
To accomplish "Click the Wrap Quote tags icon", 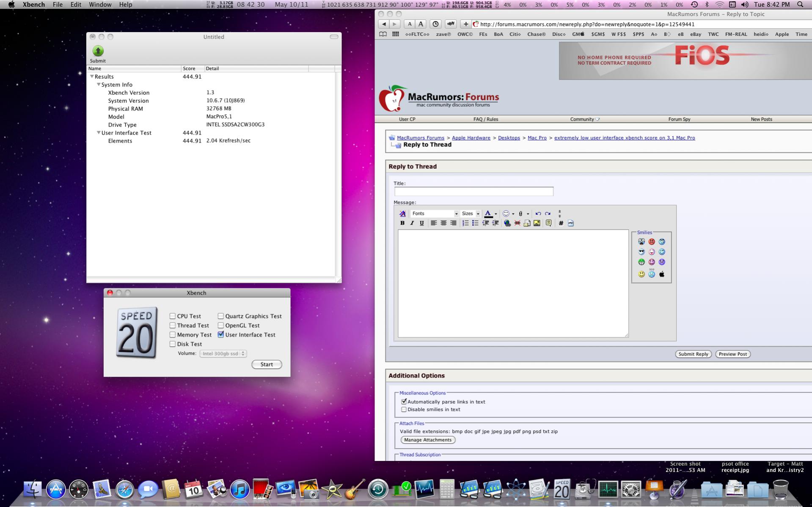I will click(549, 223).
